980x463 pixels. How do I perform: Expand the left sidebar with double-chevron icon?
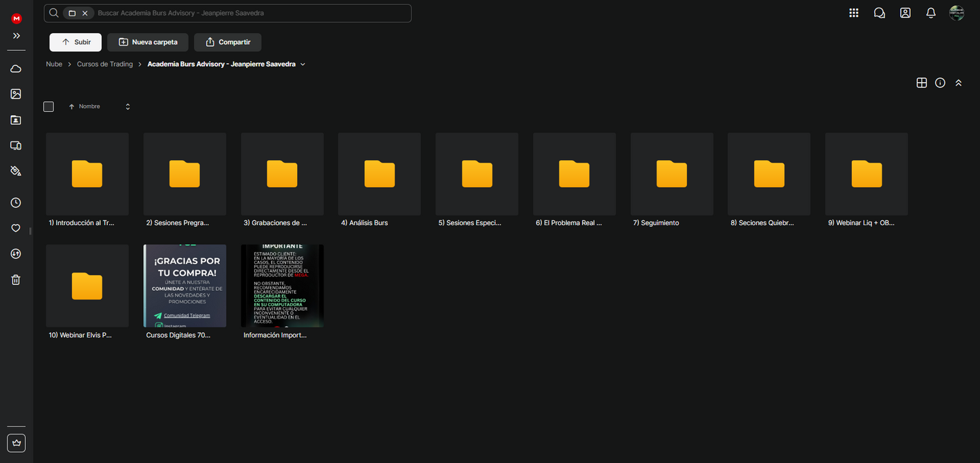tap(16, 36)
